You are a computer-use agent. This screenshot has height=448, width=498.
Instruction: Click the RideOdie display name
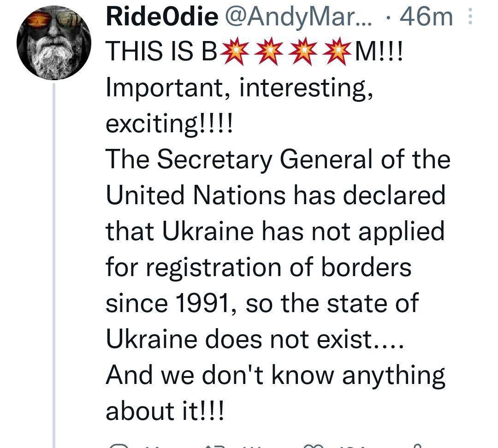pyautogui.click(x=162, y=18)
